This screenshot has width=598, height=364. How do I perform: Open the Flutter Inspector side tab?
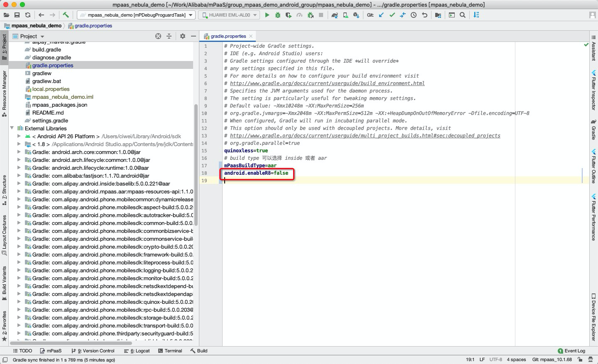[593, 90]
